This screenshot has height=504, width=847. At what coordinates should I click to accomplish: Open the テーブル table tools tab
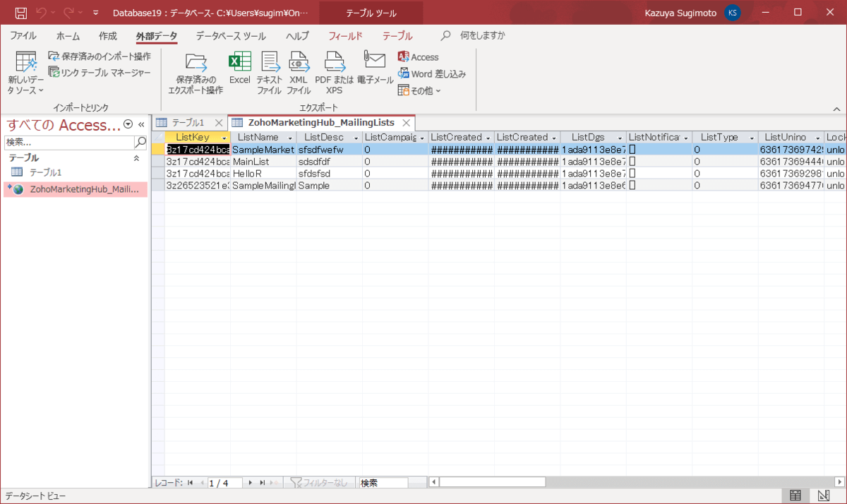tap(397, 36)
